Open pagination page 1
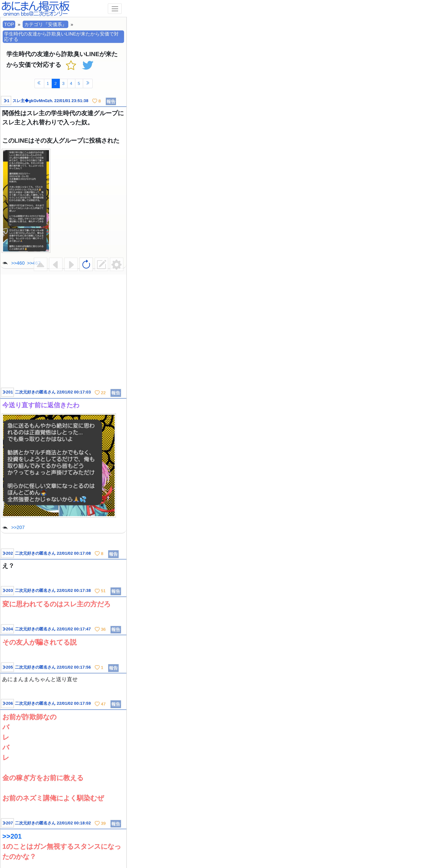Image resolution: width=434 pixels, height=868 pixels. (48, 83)
